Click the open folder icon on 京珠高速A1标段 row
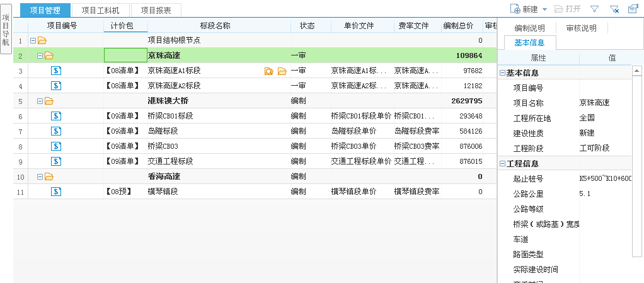Viewport: 644px width, 283px height. (282, 71)
